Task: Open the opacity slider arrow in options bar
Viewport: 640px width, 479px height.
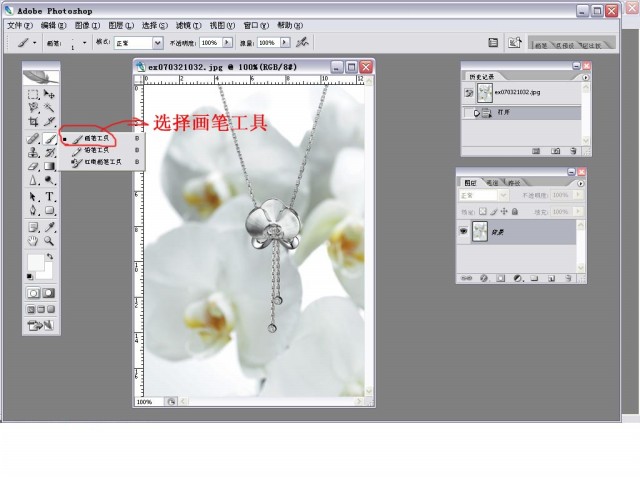Action: tap(227, 42)
